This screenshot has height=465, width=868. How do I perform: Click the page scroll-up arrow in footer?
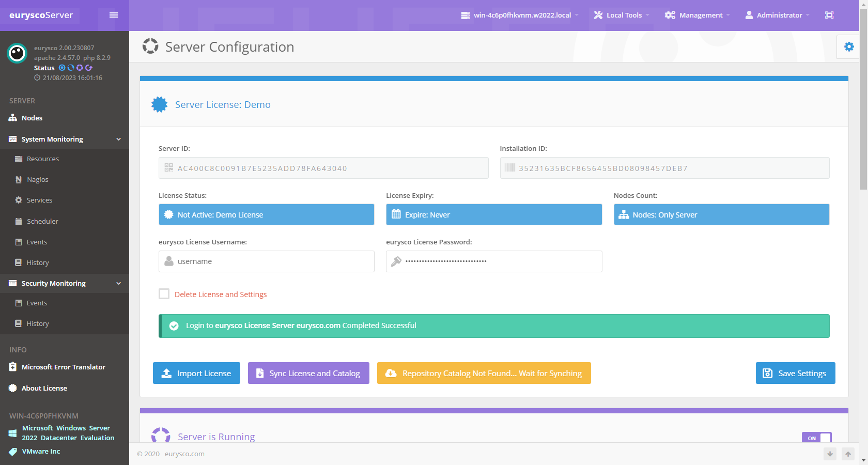pos(848,454)
